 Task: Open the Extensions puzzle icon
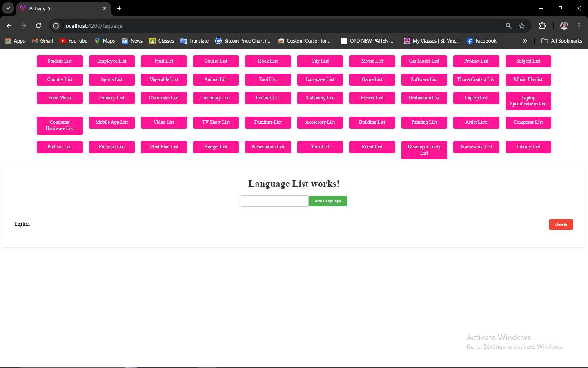click(x=542, y=26)
